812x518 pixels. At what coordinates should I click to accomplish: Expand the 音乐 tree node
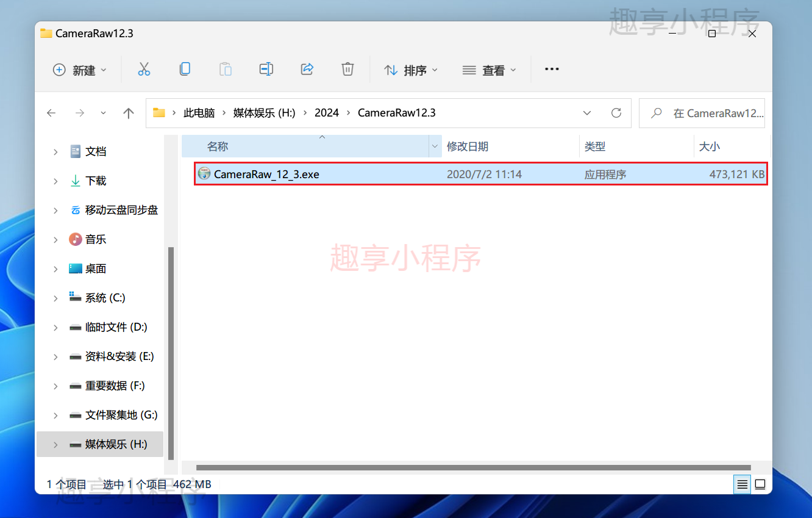55,239
